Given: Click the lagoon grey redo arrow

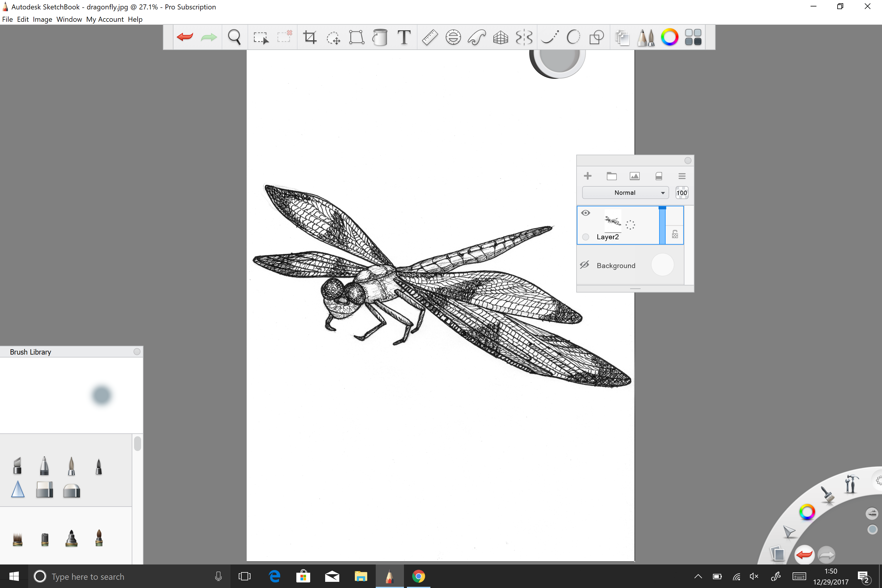Looking at the screenshot, I should pyautogui.click(x=826, y=555).
